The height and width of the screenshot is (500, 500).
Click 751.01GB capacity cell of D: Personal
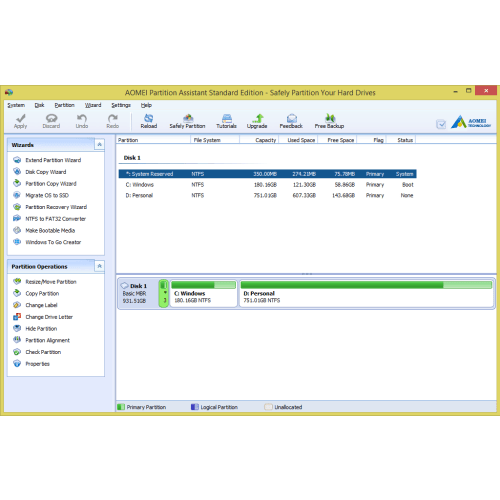[x=265, y=195]
